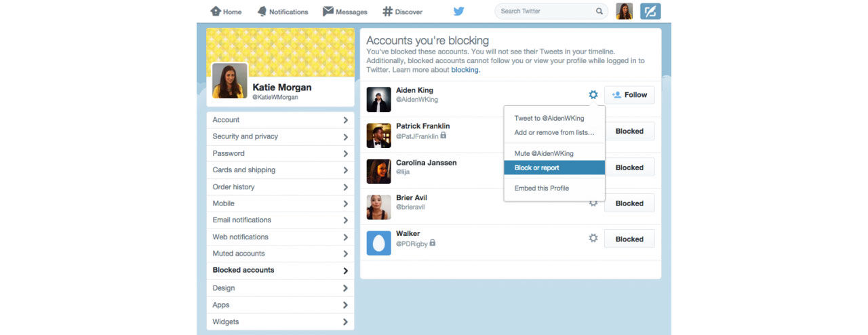Open Web notifications settings

click(x=280, y=237)
